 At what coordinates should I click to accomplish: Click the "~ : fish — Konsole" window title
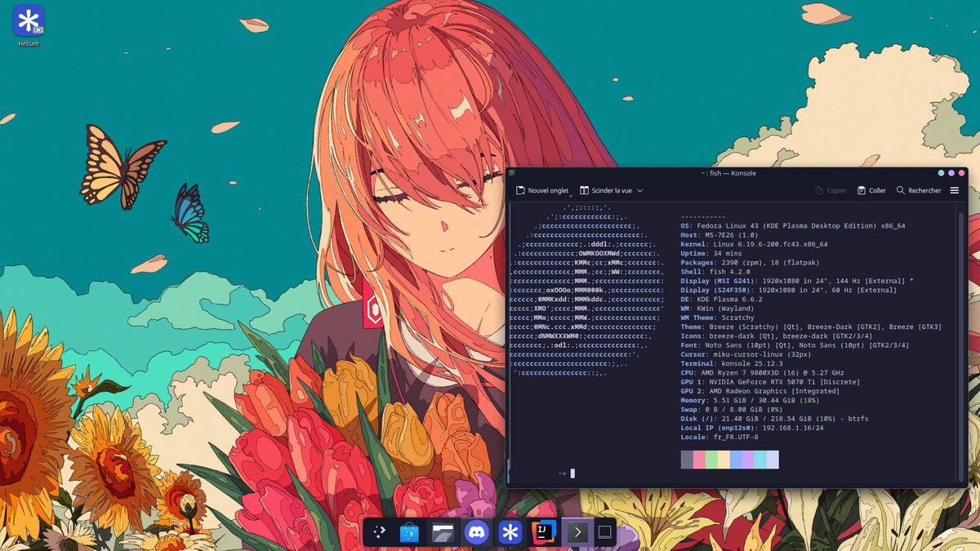tap(728, 173)
